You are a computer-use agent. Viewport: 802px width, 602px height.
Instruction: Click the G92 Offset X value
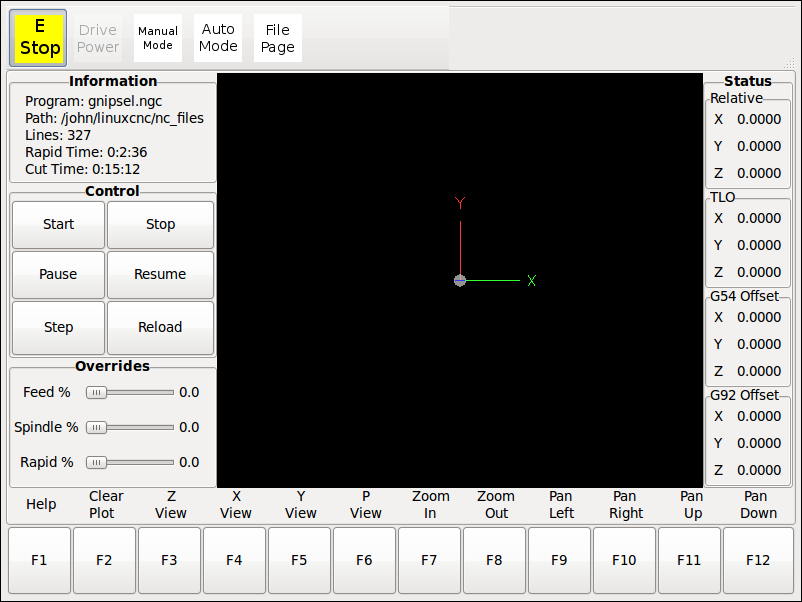(x=759, y=416)
